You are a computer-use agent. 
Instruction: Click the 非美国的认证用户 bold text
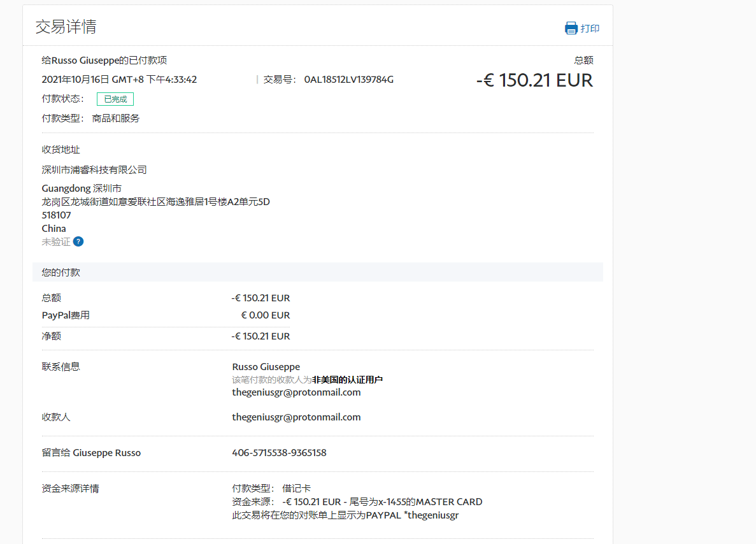347,380
